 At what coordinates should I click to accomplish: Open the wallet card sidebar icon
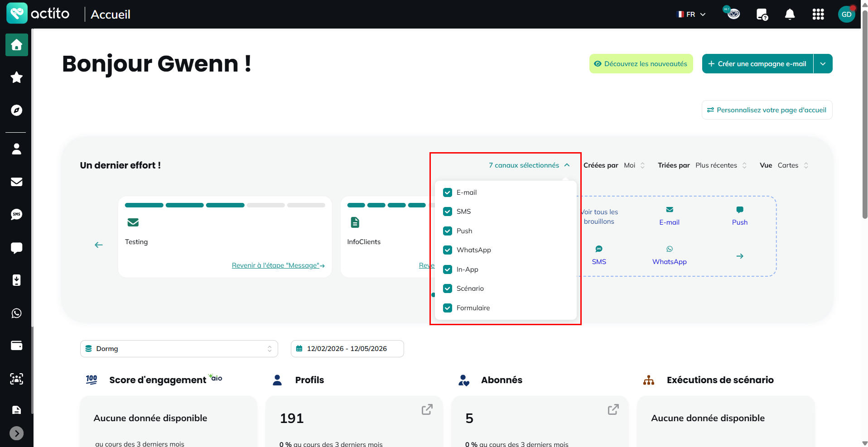[17, 346]
